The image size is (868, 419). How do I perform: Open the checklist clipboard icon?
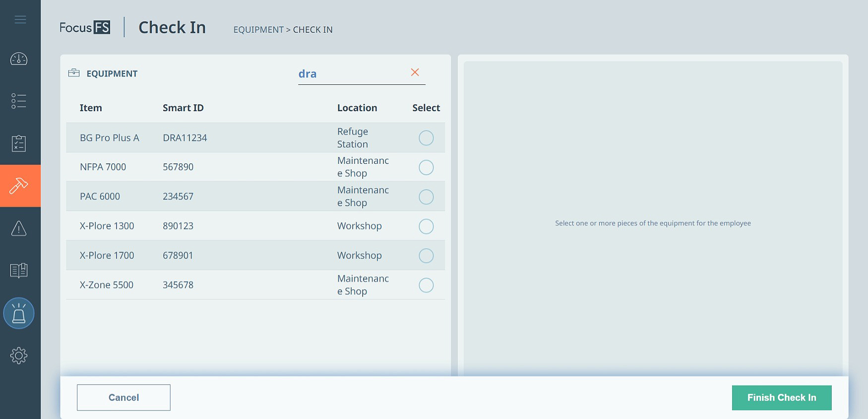(19, 143)
